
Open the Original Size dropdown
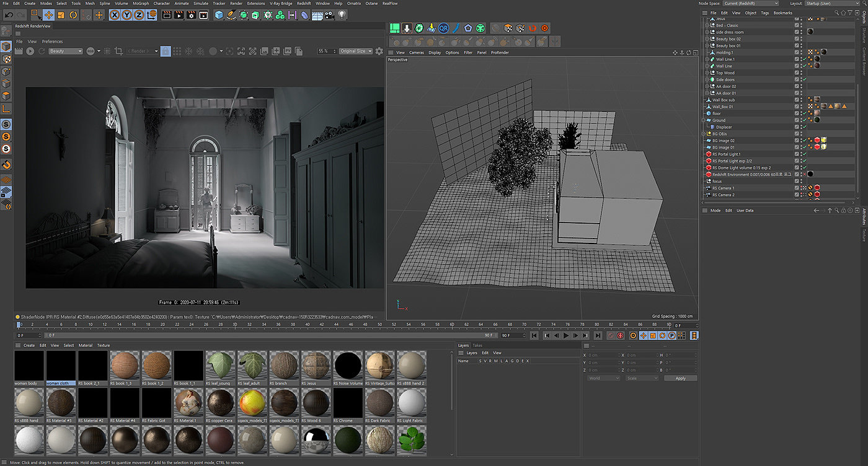356,51
